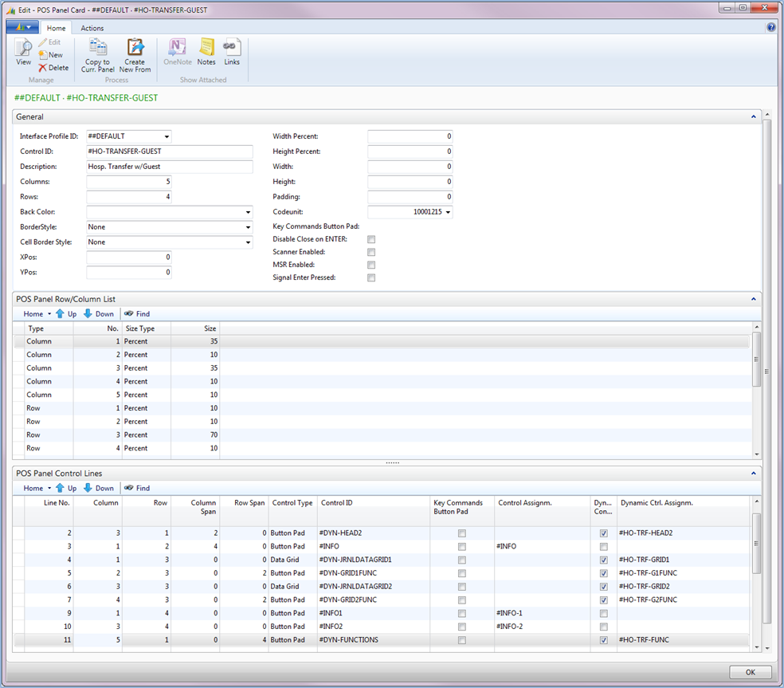Expand the Back Color dropdown
The width and height of the screenshot is (784, 688).
pyautogui.click(x=249, y=212)
